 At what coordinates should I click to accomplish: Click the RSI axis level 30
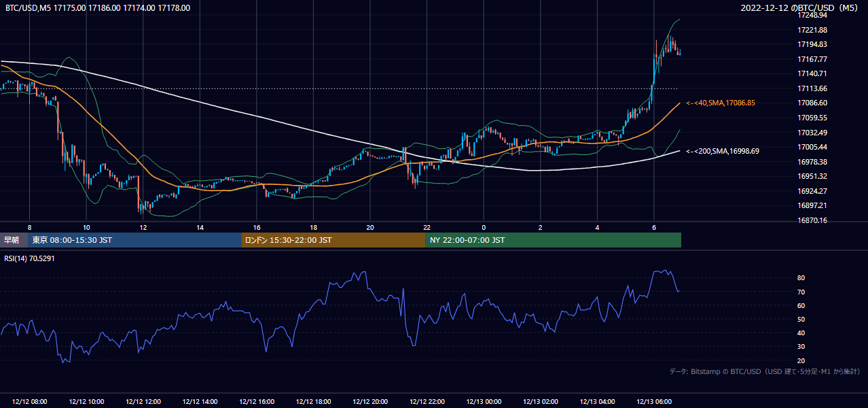(801, 347)
